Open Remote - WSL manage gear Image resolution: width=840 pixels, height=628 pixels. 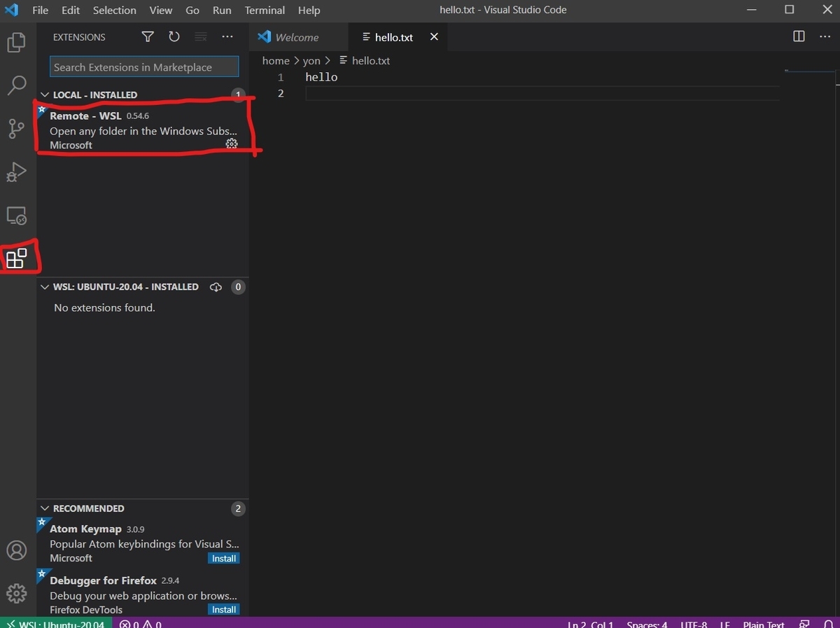[232, 144]
